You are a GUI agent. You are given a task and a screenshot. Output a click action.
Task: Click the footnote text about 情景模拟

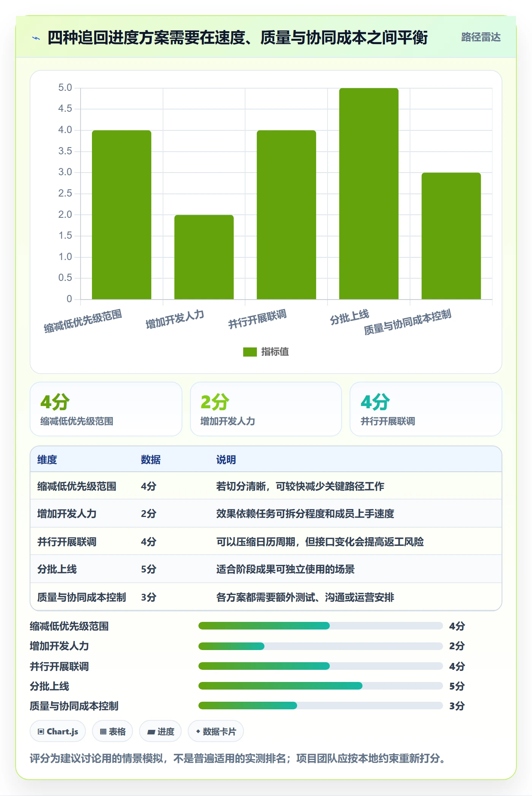click(x=237, y=758)
